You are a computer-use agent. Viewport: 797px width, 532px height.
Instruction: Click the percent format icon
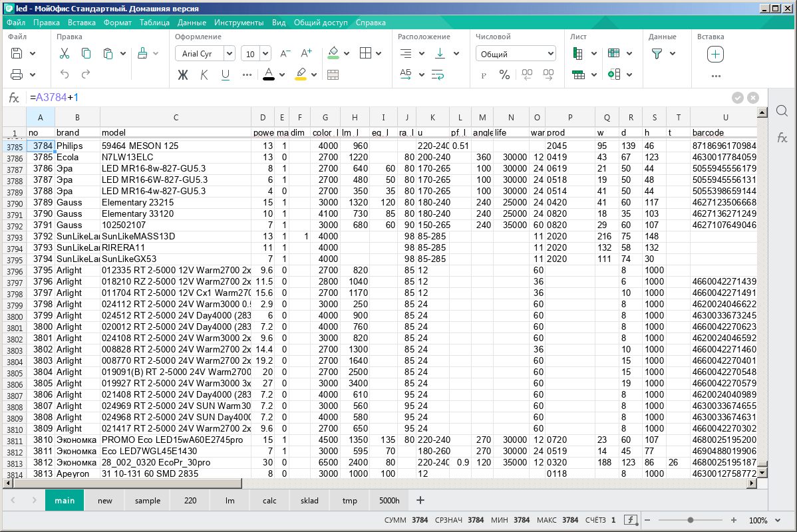click(504, 74)
